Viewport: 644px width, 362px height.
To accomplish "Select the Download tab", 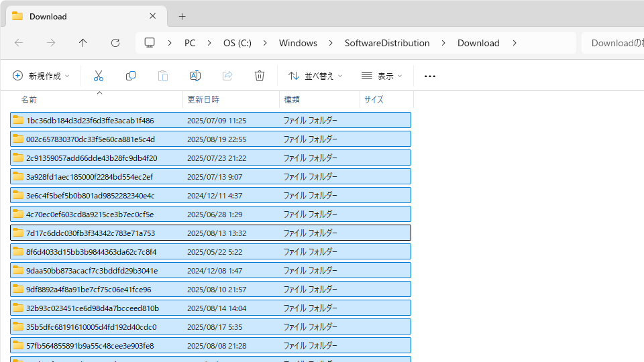I will tap(87, 16).
